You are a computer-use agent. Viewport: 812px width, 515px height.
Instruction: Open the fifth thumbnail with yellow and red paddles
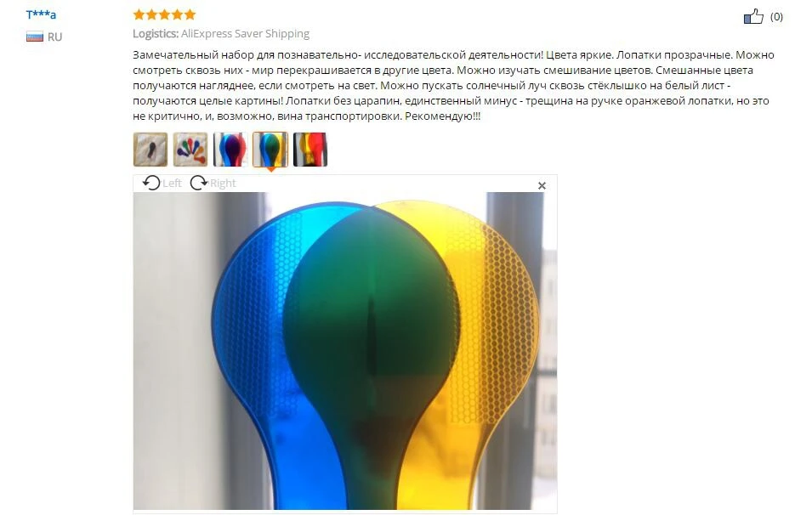310,149
